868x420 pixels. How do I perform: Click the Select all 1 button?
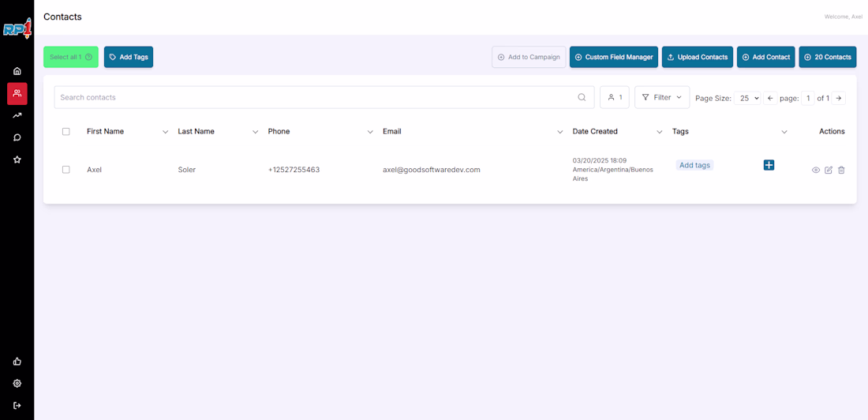click(71, 57)
